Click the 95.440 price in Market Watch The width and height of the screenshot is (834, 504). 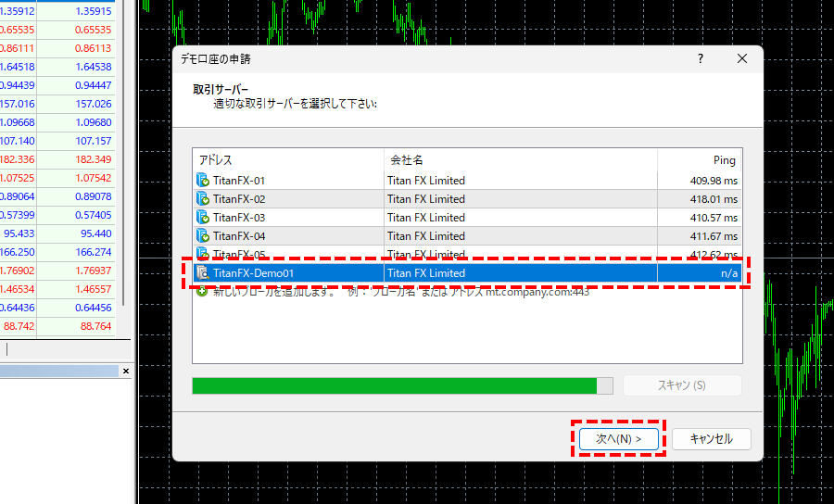click(x=95, y=233)
